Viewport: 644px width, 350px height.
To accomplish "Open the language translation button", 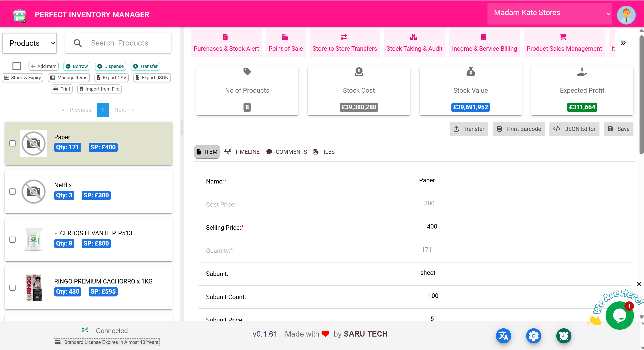I will pyautogui.click(x=504, y=336).
